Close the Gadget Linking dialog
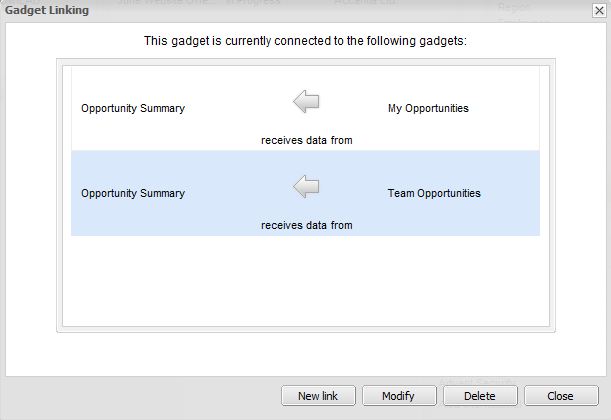Image resolution: width=611 pixels, height=420 pixels. pos(560,396)
